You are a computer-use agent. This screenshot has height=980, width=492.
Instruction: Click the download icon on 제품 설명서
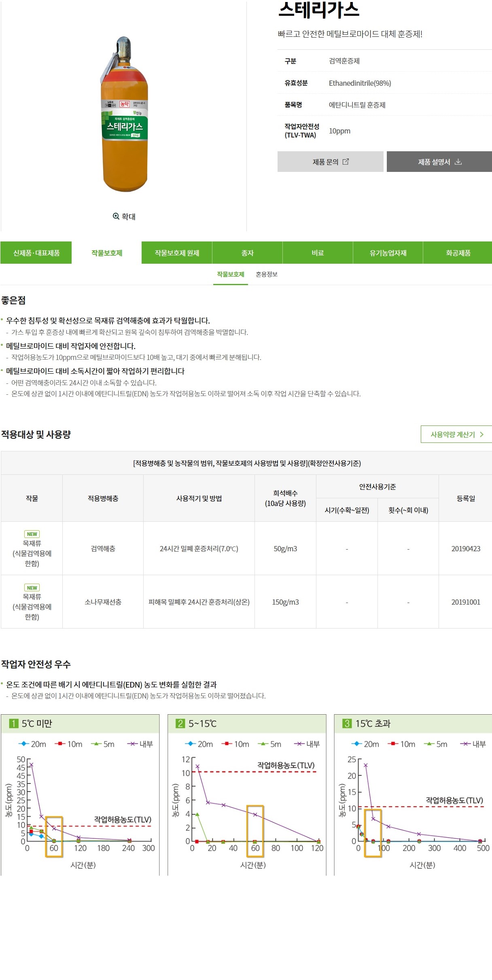click(458, 162)
